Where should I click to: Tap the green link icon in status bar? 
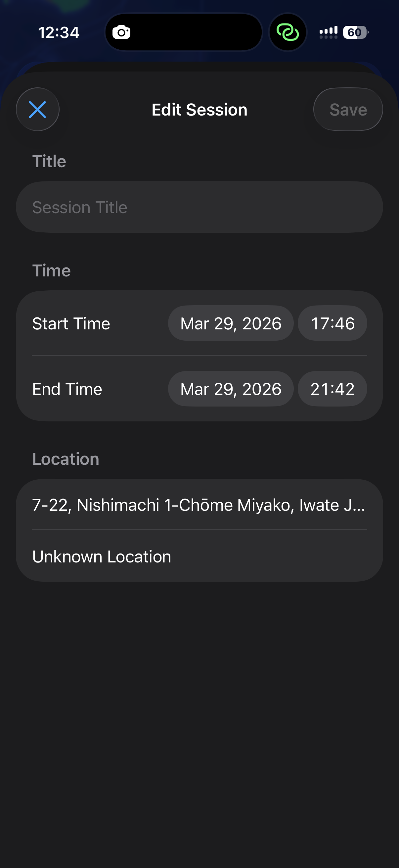pyautogui.click(x=288, y=32)
